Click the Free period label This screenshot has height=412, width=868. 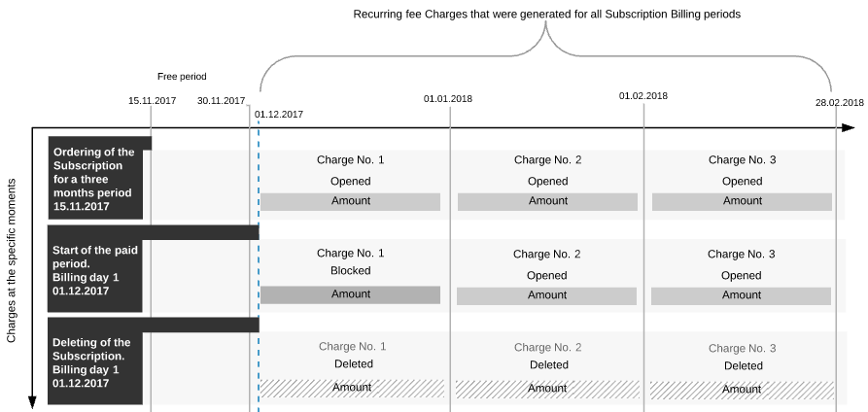tap(182, 77)
